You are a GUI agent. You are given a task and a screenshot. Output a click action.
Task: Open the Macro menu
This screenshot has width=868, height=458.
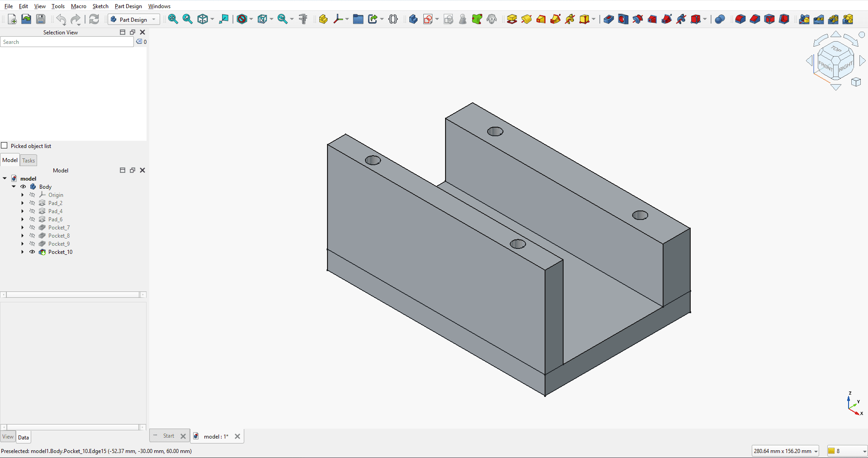[x=79, y=6]
